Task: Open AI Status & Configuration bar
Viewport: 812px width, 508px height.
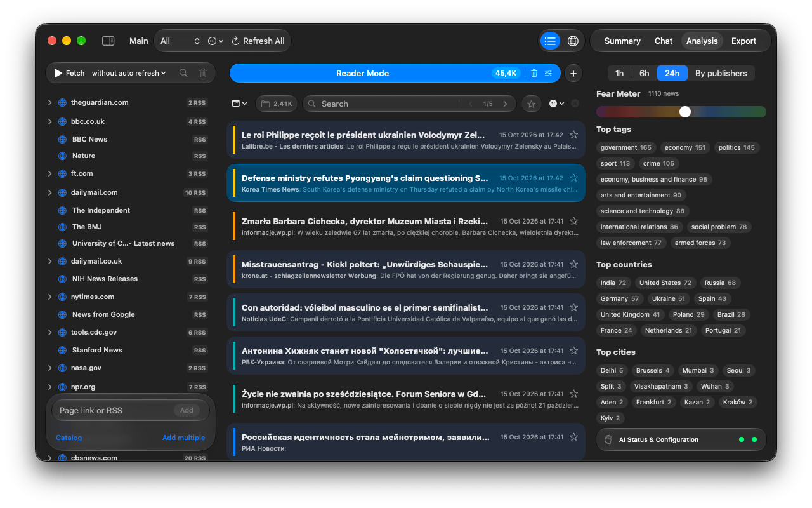Action: (681, 439)
